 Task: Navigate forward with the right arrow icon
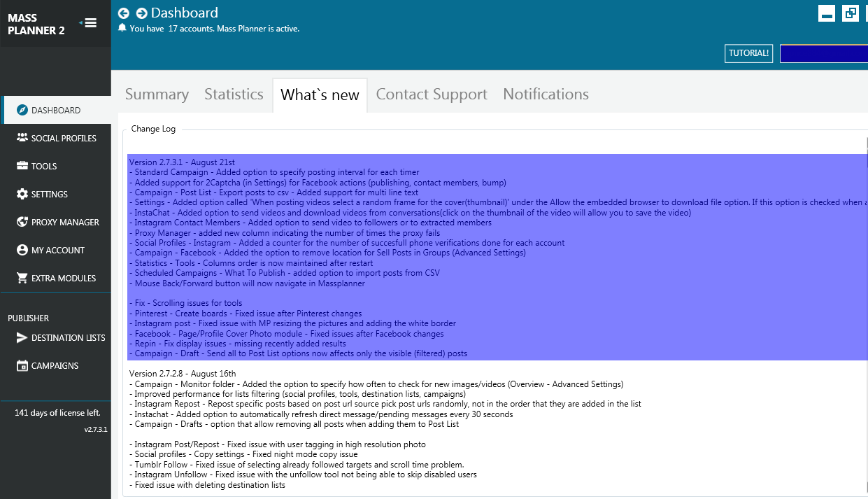(x=141, y=13)
